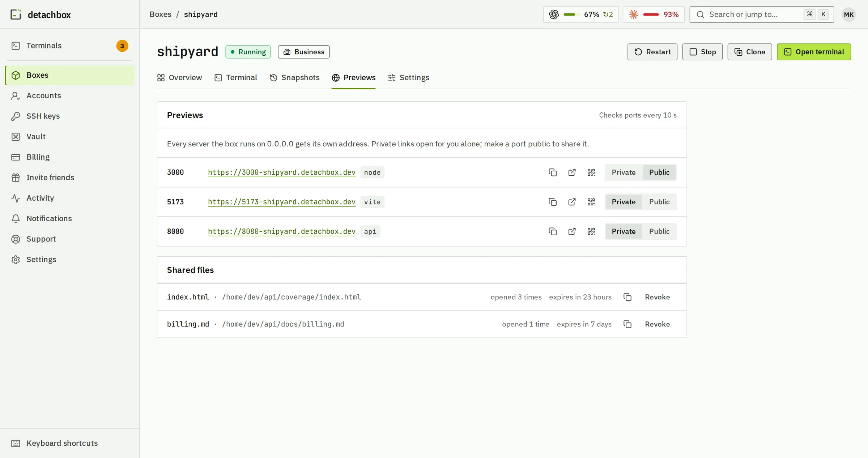
Task: Copy the port 5173 preview URL
Action: (x=552, y=202)
